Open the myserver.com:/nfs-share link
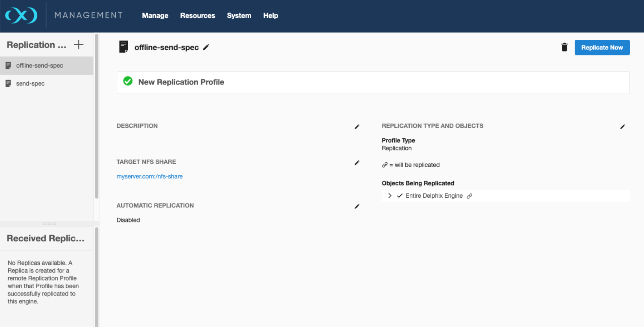The width and height of the screenshot is (644, 327). click(x=149, y=176)
